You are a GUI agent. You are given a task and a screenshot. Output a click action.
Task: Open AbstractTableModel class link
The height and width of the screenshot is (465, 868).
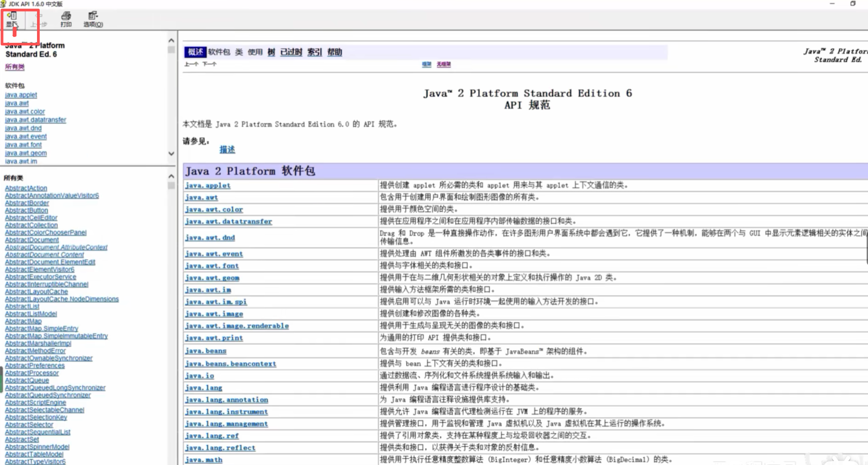pyautogui.click(x=34, y=454)
